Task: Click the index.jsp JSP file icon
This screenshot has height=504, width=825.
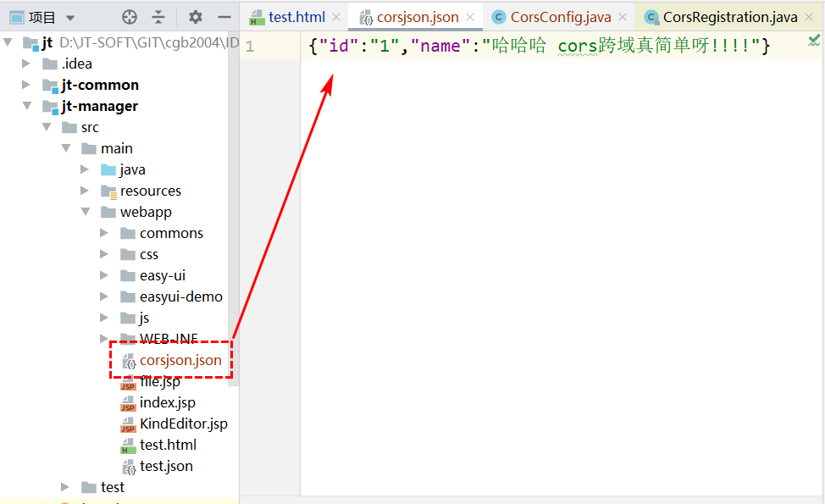Action: coord(129,403)
